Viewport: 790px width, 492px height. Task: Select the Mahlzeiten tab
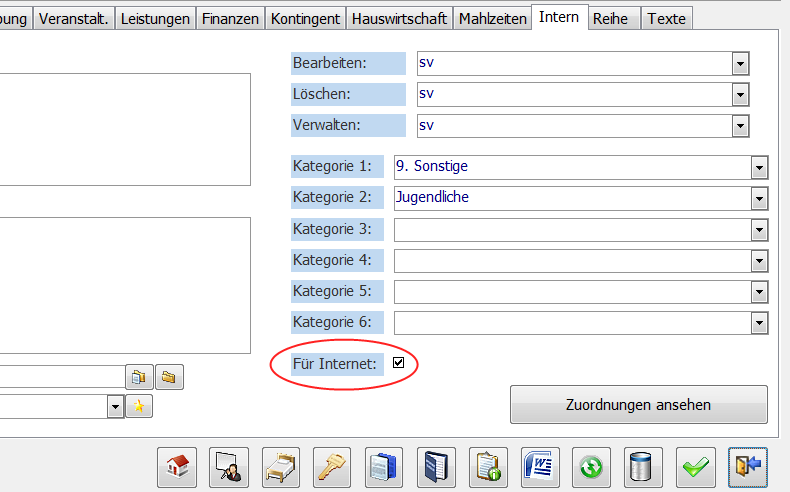coord(493,19)
